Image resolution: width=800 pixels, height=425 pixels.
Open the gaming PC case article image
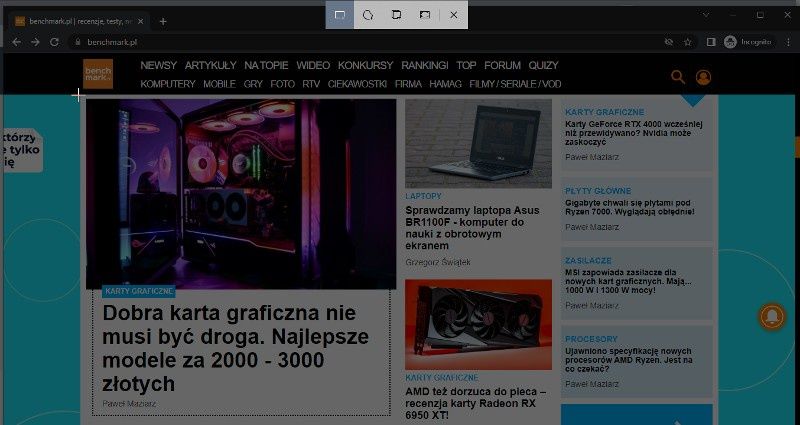[241, 194]
